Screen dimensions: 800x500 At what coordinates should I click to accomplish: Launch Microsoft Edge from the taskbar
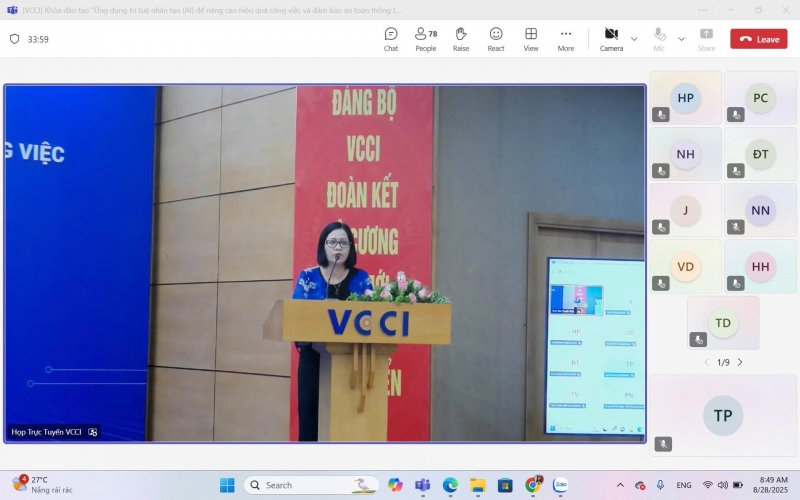pos(450,485)
